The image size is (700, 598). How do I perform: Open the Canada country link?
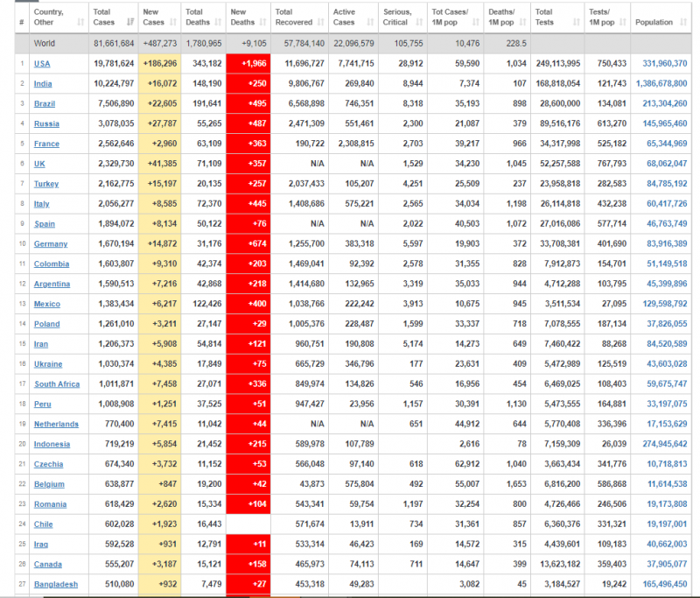click(48, 565)
